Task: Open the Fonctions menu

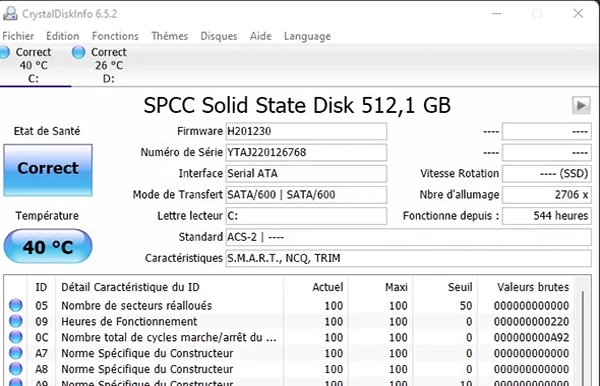Action: coord(115,36)
